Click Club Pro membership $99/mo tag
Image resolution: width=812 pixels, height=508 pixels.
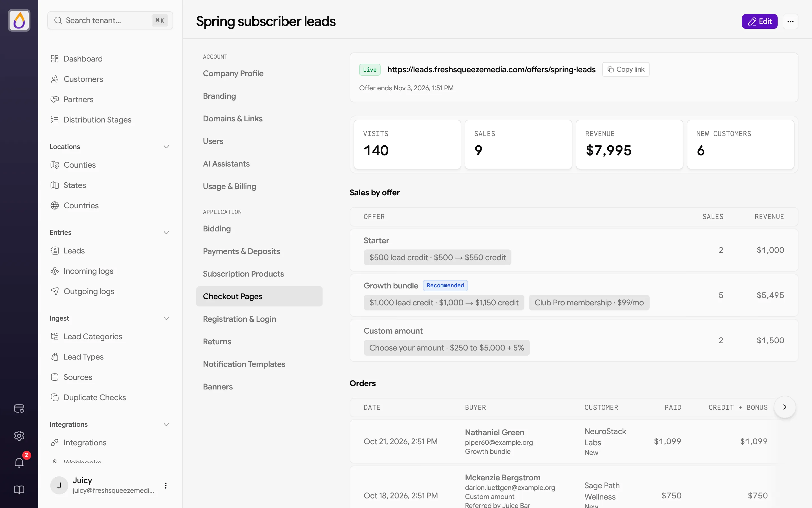589,303
